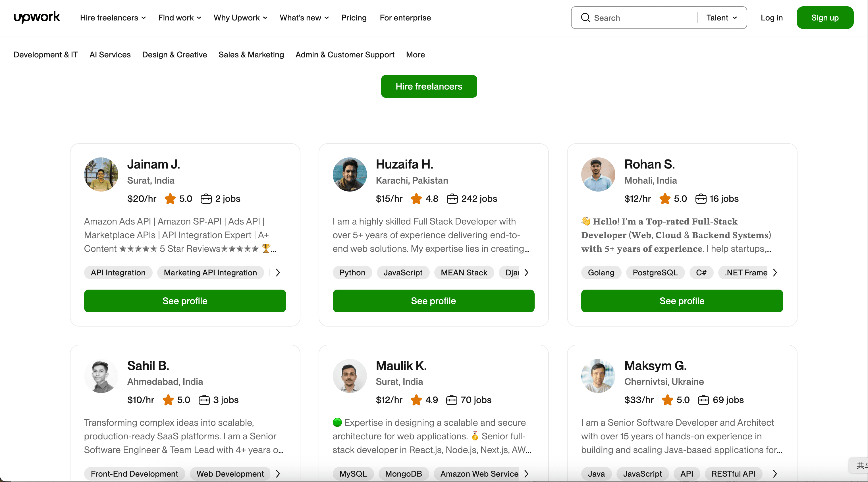Click the briefcase icon on Sahil B.'s card
This screenshot has height=482, width=868.
click(204, 400)
